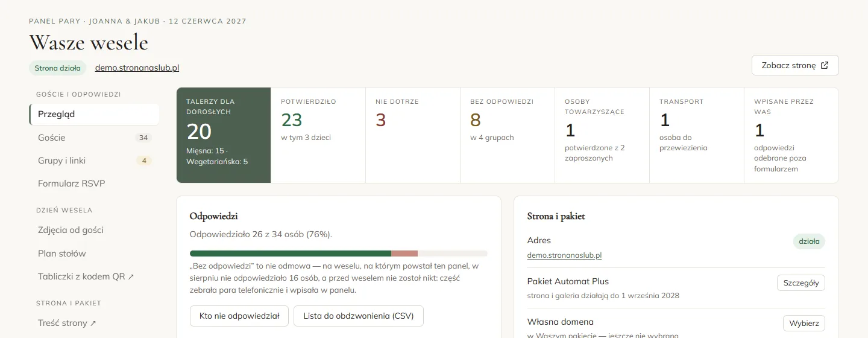This screenshot has width=868, height=338.
Task: Click the red declined segment of the progress bar
Action: [404, 253]
